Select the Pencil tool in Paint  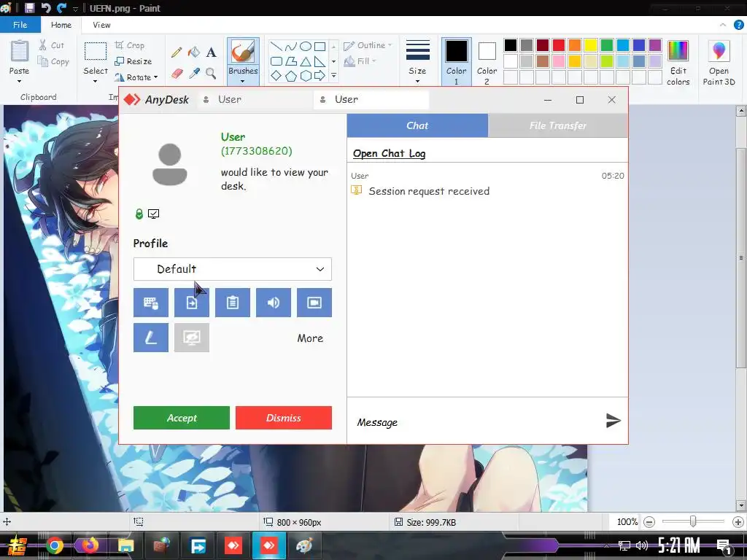point(177,52)
